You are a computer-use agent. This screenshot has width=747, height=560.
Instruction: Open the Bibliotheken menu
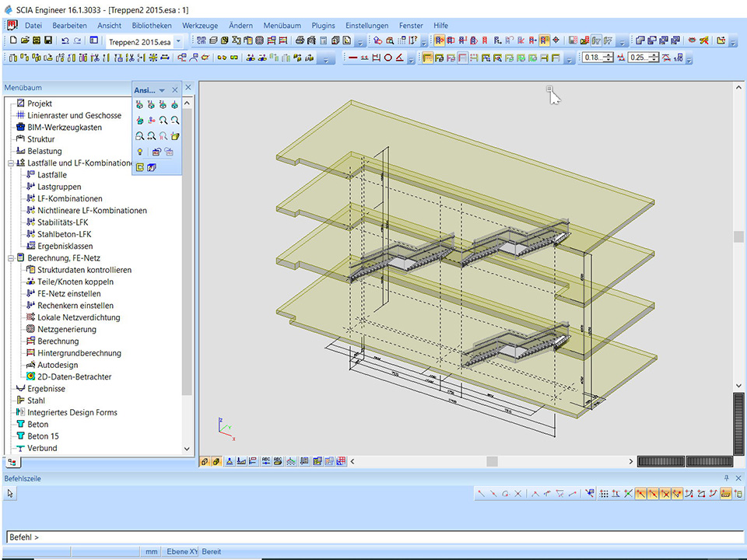coord(152,26)
